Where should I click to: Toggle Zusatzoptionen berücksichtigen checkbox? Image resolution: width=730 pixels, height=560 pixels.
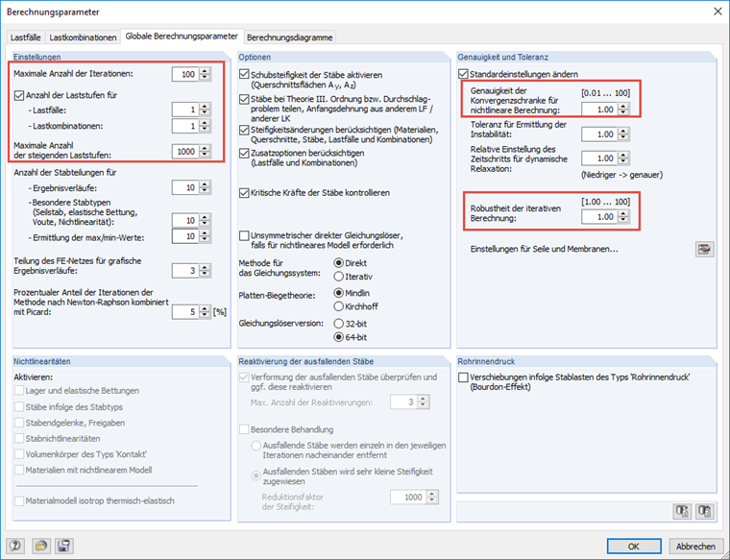click(244, 153)
